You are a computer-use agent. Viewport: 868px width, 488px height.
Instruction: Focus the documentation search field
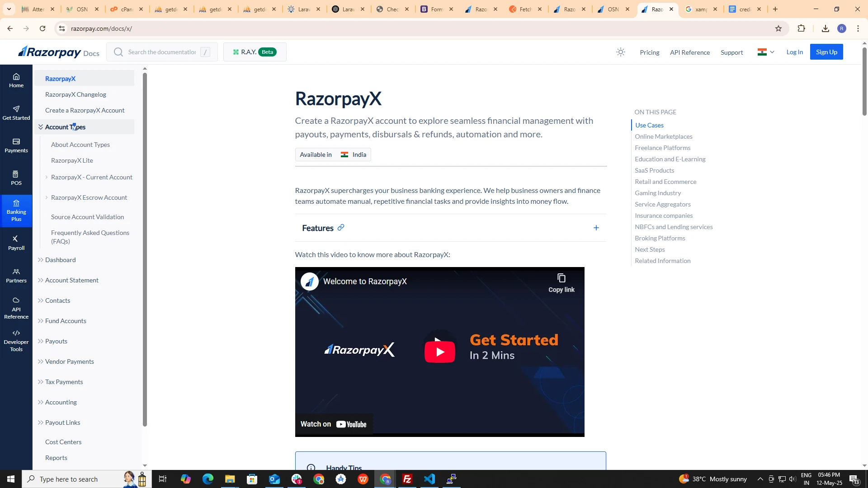(162, 52)
